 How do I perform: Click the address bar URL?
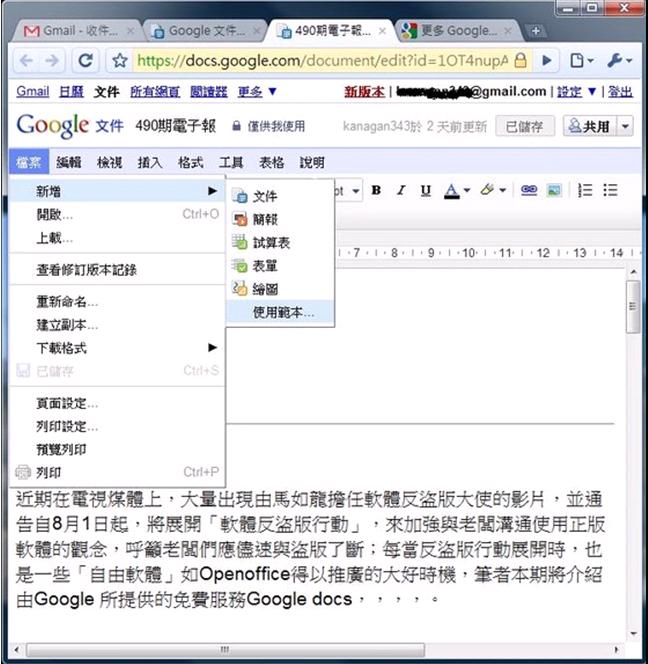click(x=322, y=61)
